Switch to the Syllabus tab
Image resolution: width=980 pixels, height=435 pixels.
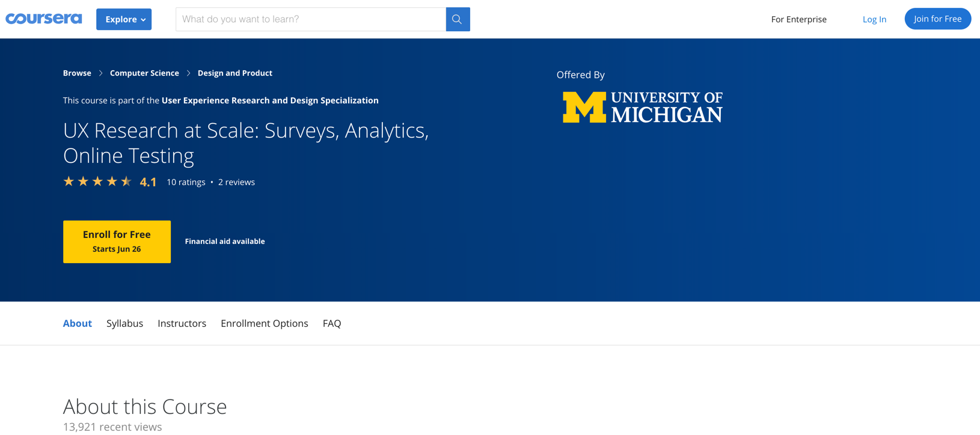coord(124,323)
